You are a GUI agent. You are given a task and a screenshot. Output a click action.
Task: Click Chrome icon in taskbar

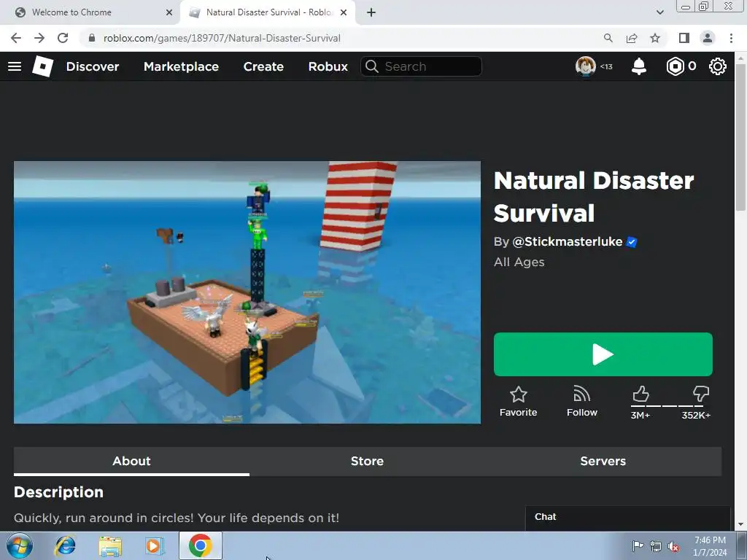tap(201, 545)
